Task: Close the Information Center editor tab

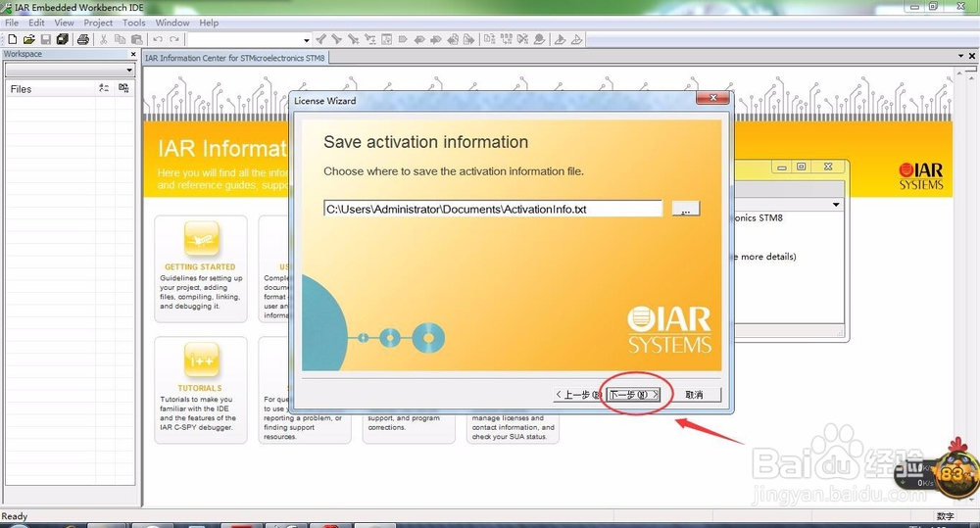Action: [972, 56]
